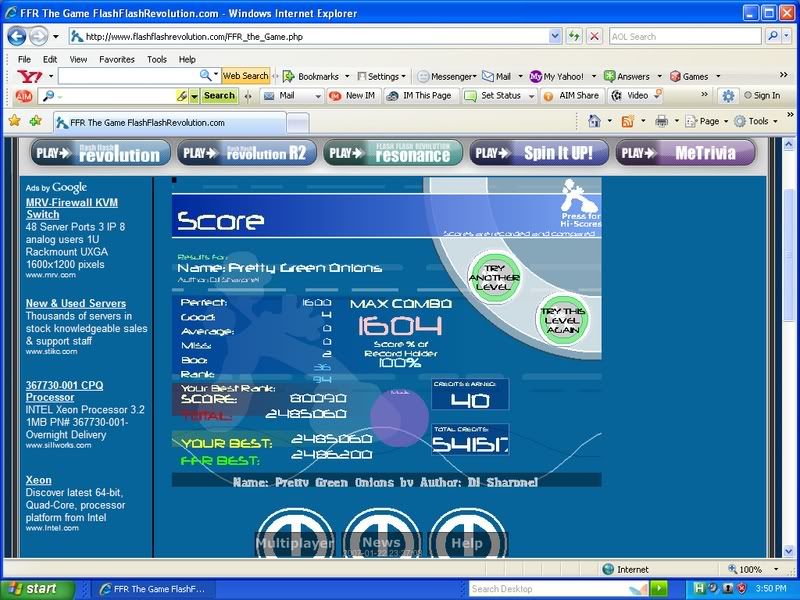Screen dimensions: 800x600
Task: Click the RSS feeds icon
Action: click(627, 121)
